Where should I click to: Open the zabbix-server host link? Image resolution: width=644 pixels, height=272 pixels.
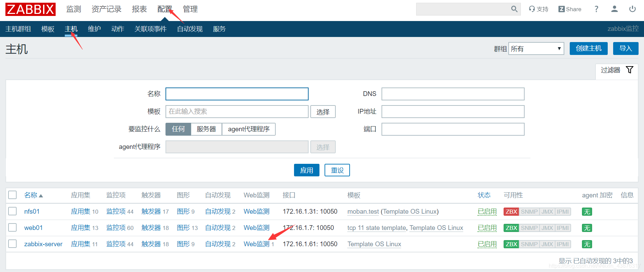[x=43, y=244]
